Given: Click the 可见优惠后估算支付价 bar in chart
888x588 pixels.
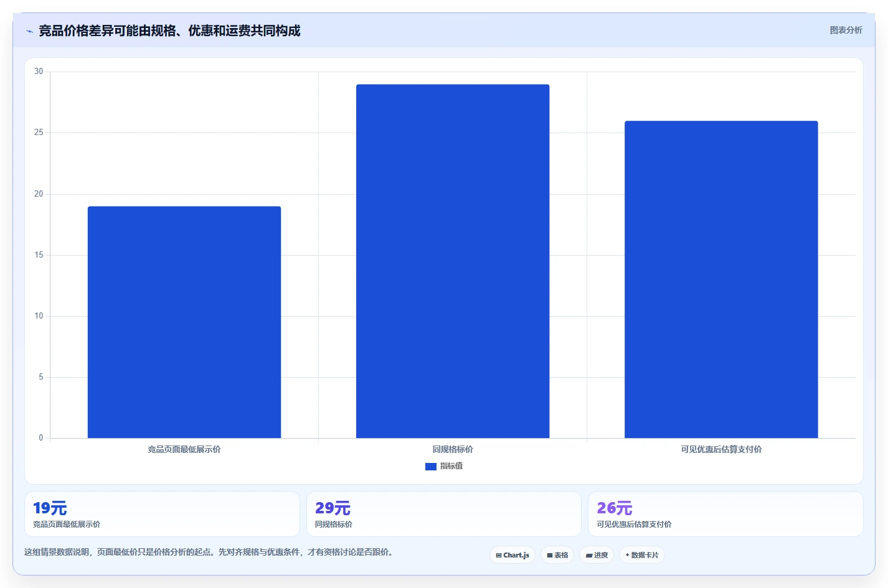Looking at the screenshot, I should coord(721,279).
